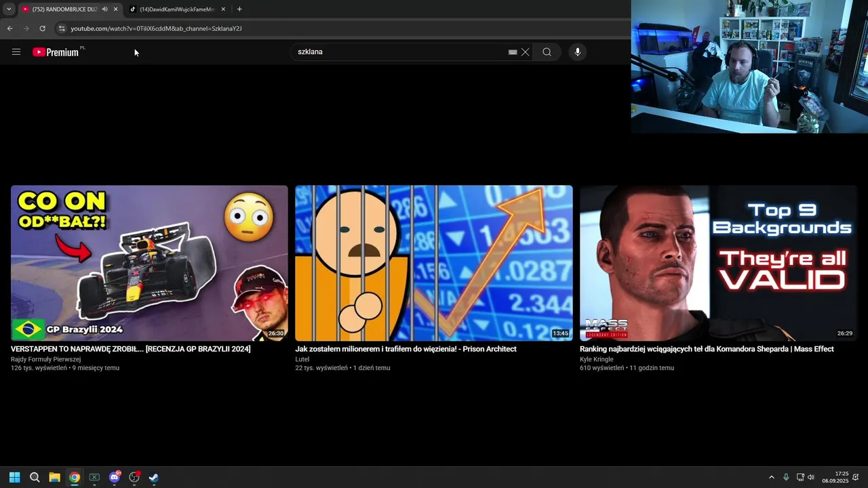
Task: Open the clock showing 17:25
Action: pyautogui.click(x=835, y=477)
